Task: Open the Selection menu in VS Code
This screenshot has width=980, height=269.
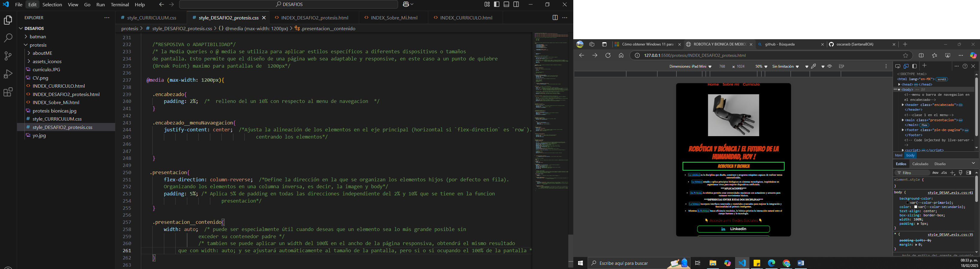Action: click(x=52, y=4)
